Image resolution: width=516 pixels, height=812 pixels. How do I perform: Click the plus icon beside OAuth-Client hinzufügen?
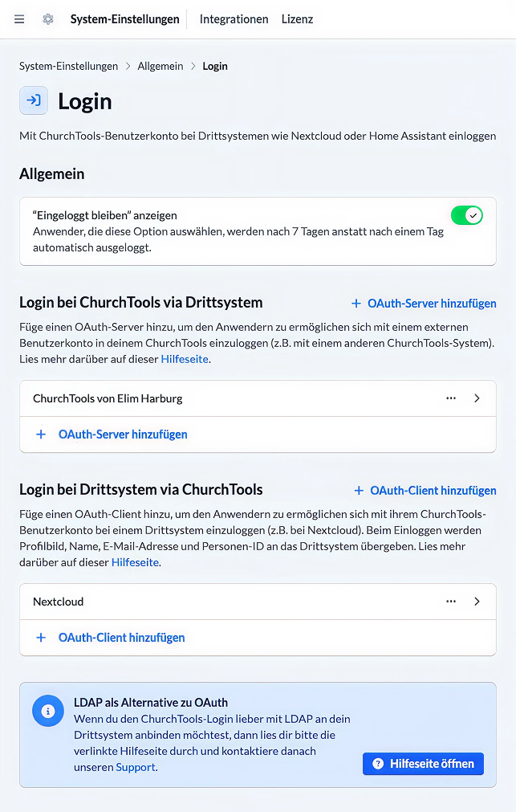tap(41, 637)
